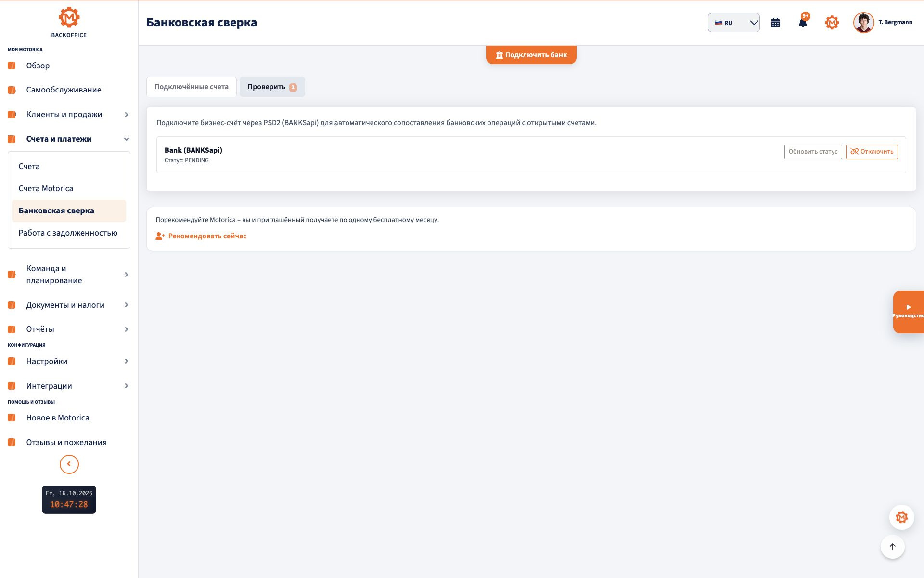Click the scroll-to-top arrow button
Image resolution: width=924 pixels, height=578 pixels.
[x=893, y=547]
